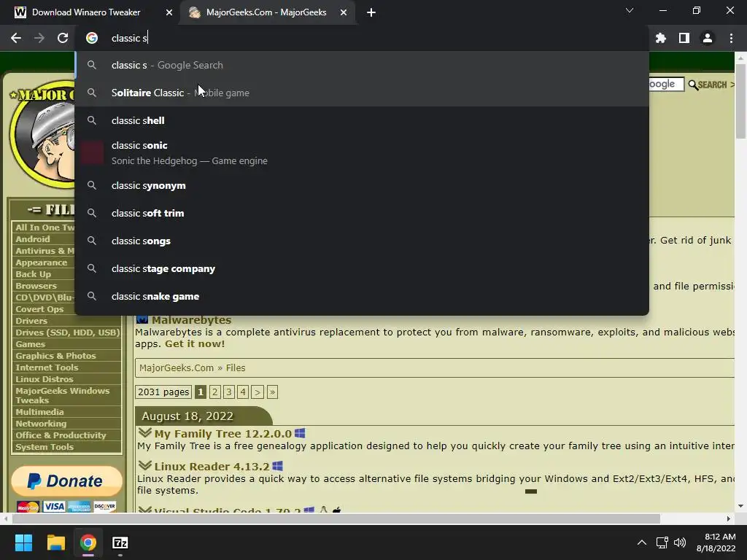Pick 'classic synonym' suggestion
This screenshot has width=747, height=560.
pyautogui.click(x=362, y=186)
